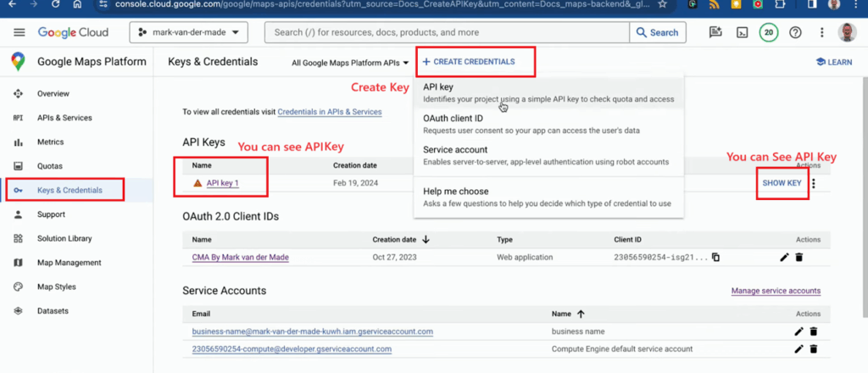Viewport: 868px width, 373px height.
Task: Open the Google Cloud hamburger navigation menu
Action: [19, 32]
